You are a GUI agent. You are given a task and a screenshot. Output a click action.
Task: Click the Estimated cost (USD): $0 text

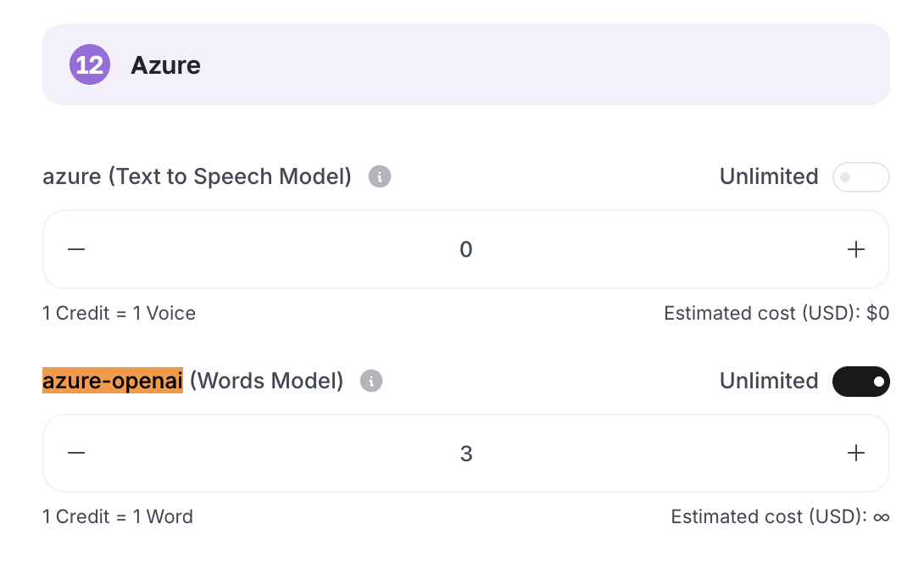[776, 313]
